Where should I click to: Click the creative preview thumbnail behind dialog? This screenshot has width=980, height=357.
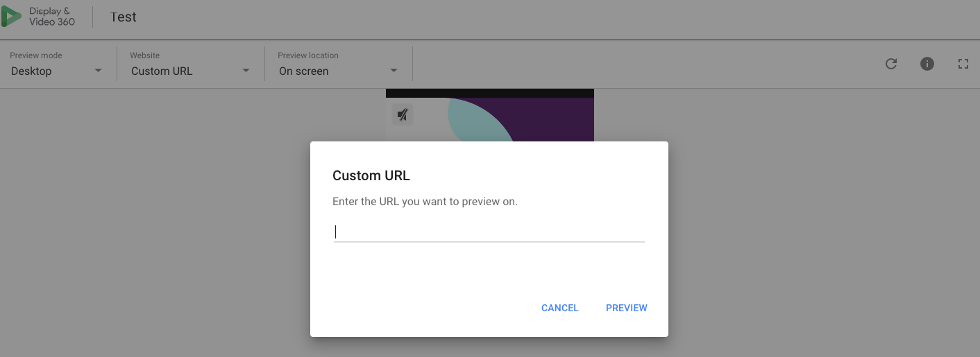point(490,116)
